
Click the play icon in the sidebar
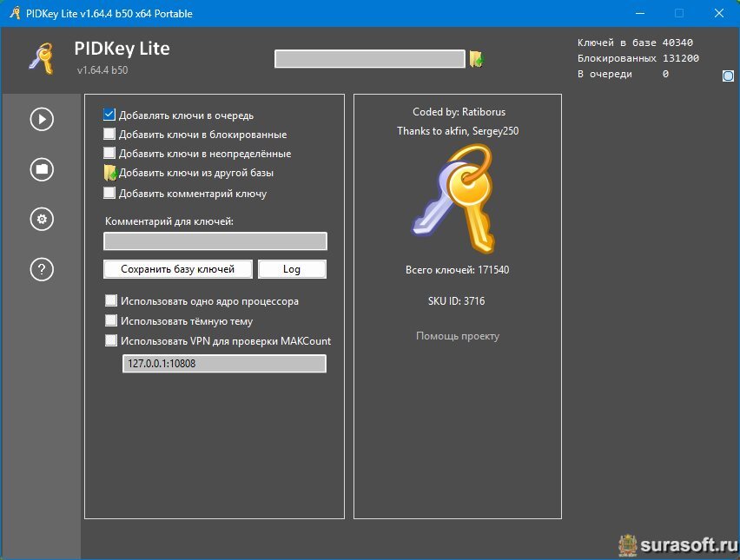tap(42, 119)
